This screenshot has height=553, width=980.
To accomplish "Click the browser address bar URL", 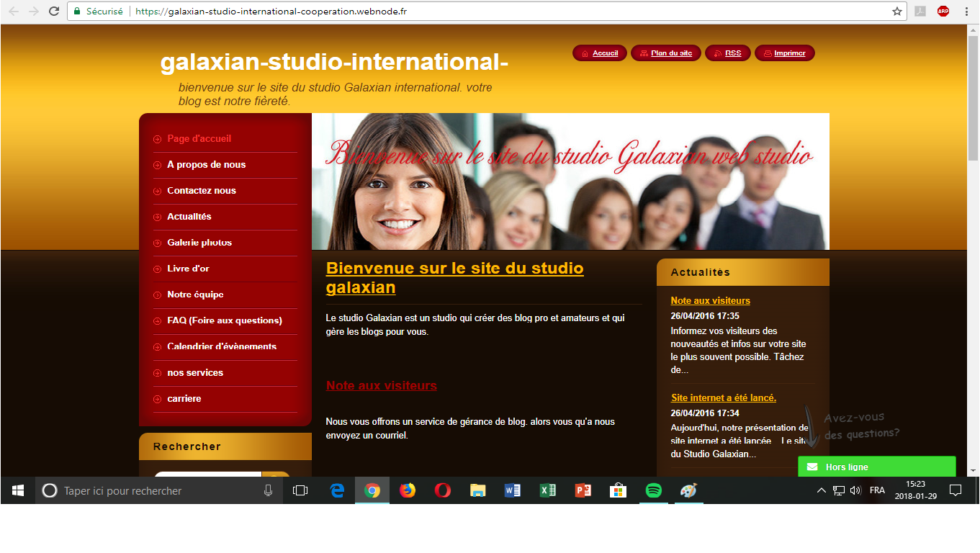I will 271,12.
